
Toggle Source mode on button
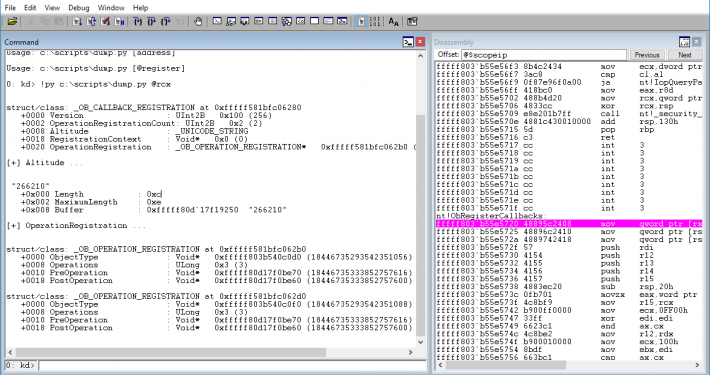tap(360, 21)
